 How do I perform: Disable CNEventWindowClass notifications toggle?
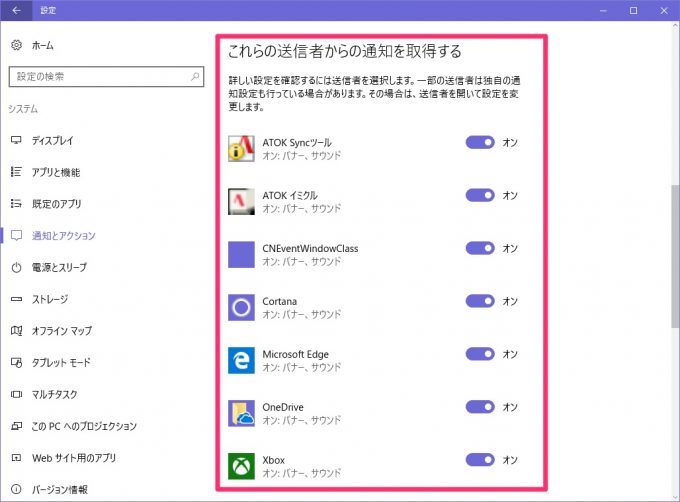click(x=480, y=248)
